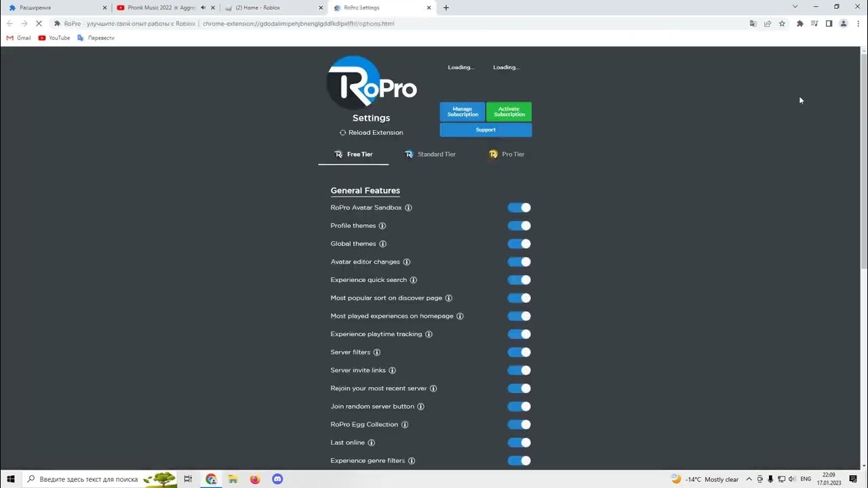
Task: Toggle Profile themes switch
Action: 519,226
